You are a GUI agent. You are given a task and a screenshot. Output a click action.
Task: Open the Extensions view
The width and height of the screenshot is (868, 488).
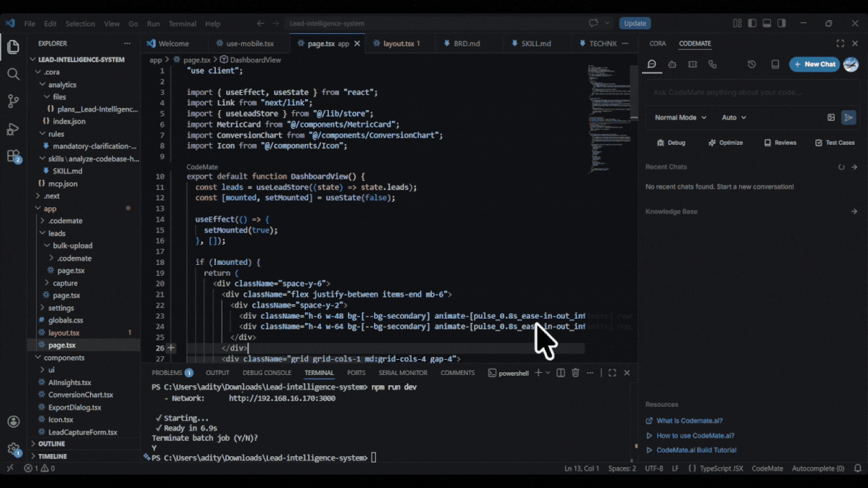click(x=13, y=156)
